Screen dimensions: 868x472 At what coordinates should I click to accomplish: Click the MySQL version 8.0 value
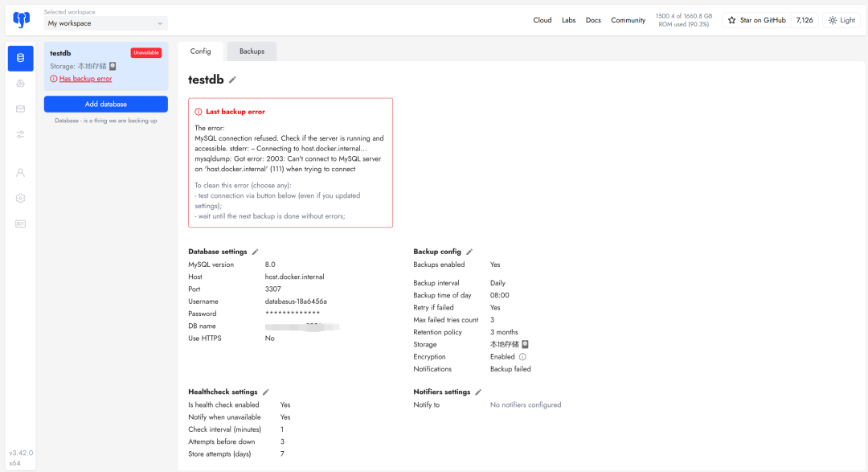coord(270,265)
